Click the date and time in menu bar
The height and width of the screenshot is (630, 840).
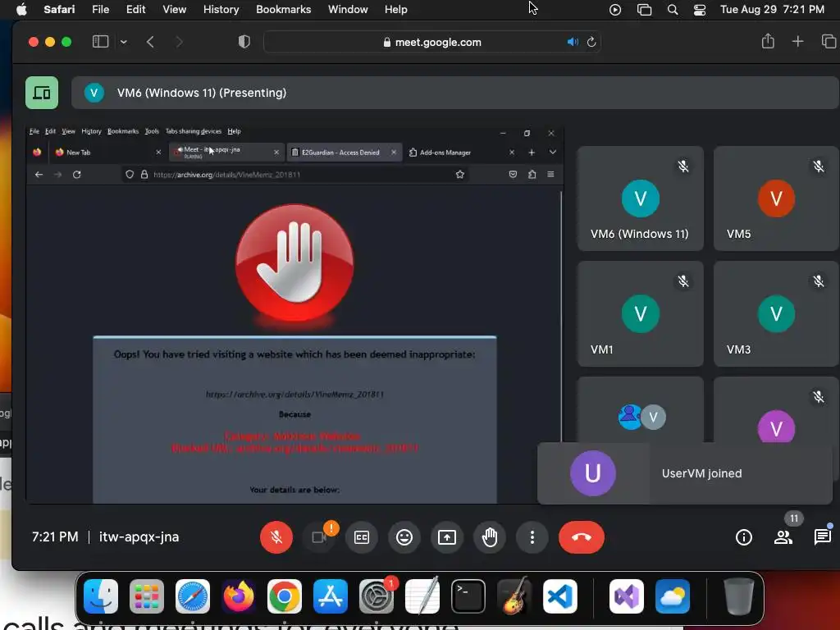[x=772, y=9]
